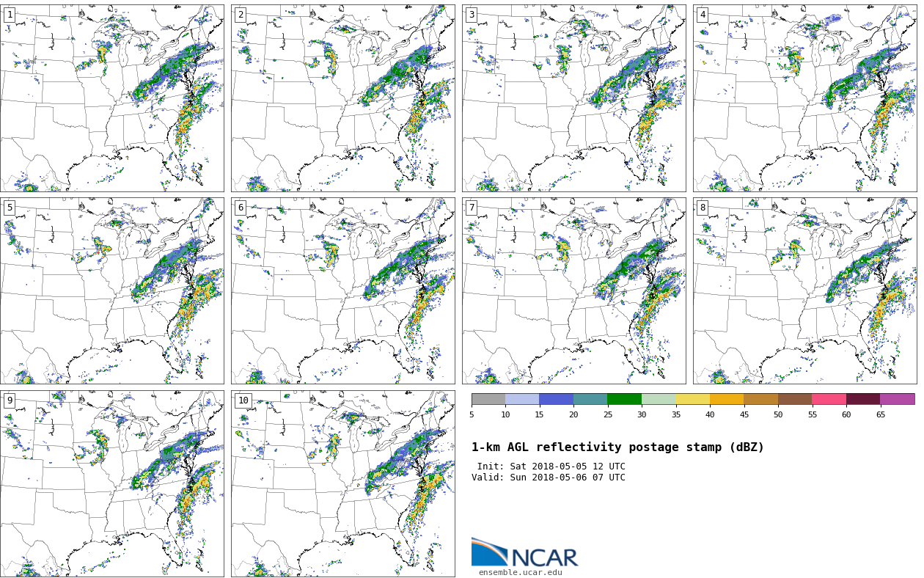
Task: Open the member 8 reflectivity map
Action: tap(804, 290)
